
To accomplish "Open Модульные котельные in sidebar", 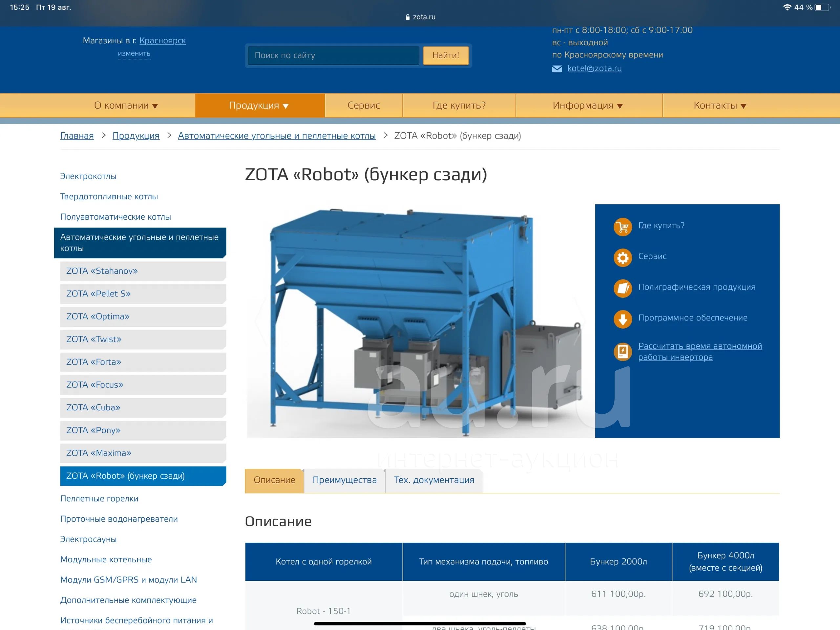I will point(106,560).
